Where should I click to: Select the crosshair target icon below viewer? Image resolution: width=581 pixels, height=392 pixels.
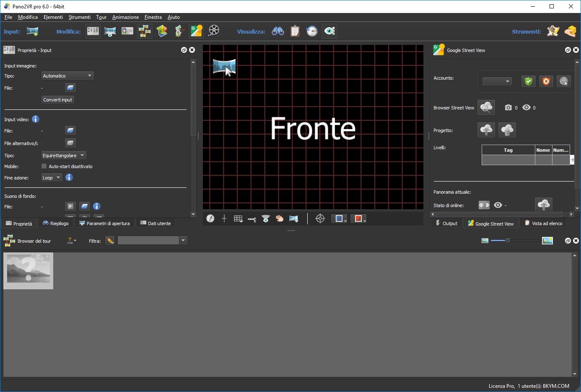[320, 218]
